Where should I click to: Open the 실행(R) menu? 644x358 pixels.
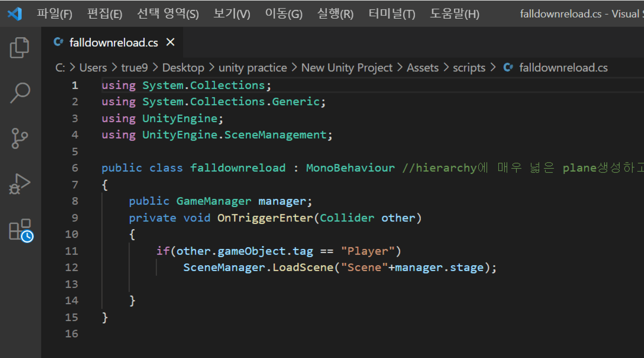[x=335, y=14]
